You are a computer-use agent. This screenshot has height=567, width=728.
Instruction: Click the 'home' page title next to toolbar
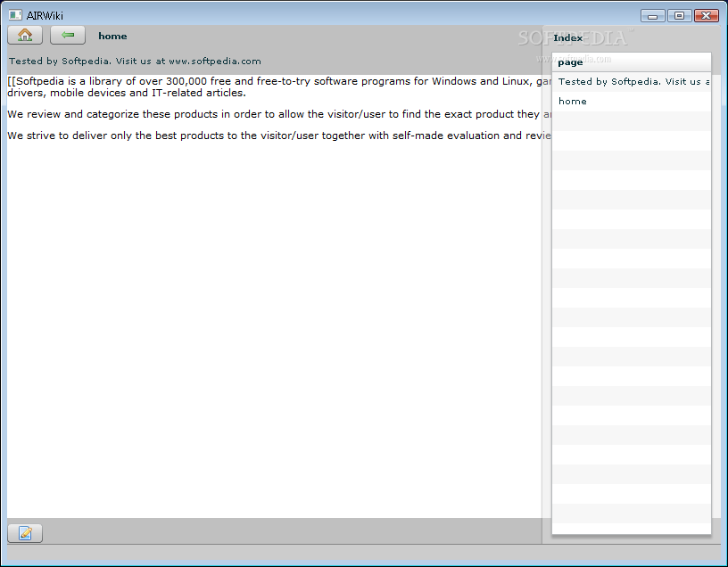112,37
